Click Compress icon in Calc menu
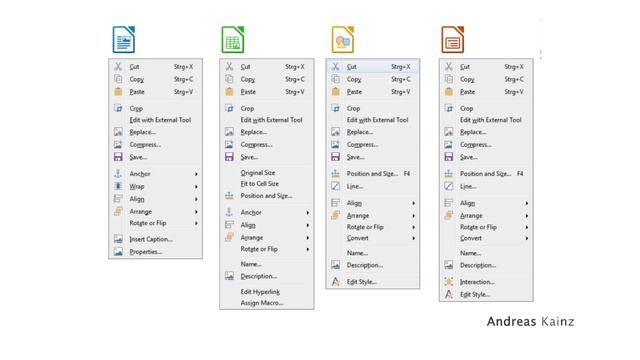The width and height of the screenshot is (640, 360). point(229,144)
